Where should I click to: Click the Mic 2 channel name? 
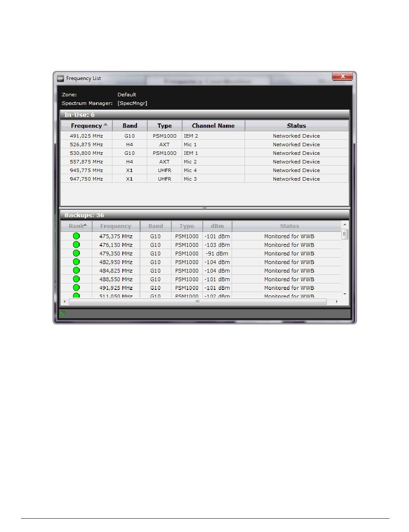coord(190,162)
